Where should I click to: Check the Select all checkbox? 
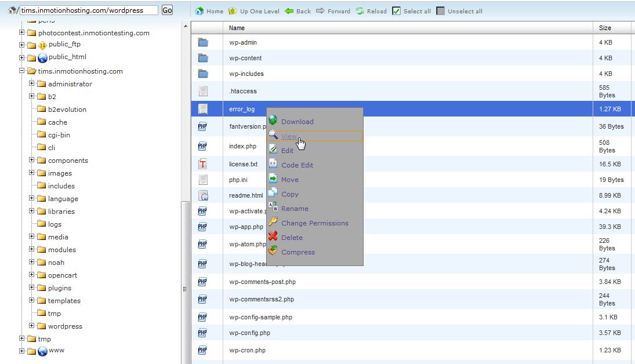pyautogui.click(x=397, y=11)
